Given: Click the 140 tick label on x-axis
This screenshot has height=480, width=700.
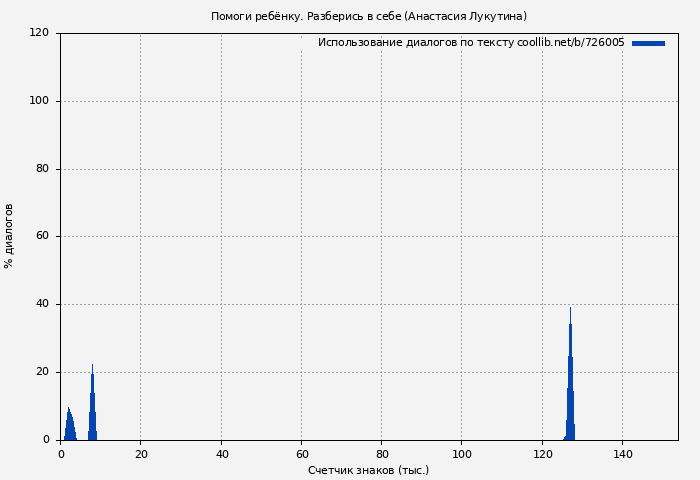Looking at the screenshot, I should 622,454.
